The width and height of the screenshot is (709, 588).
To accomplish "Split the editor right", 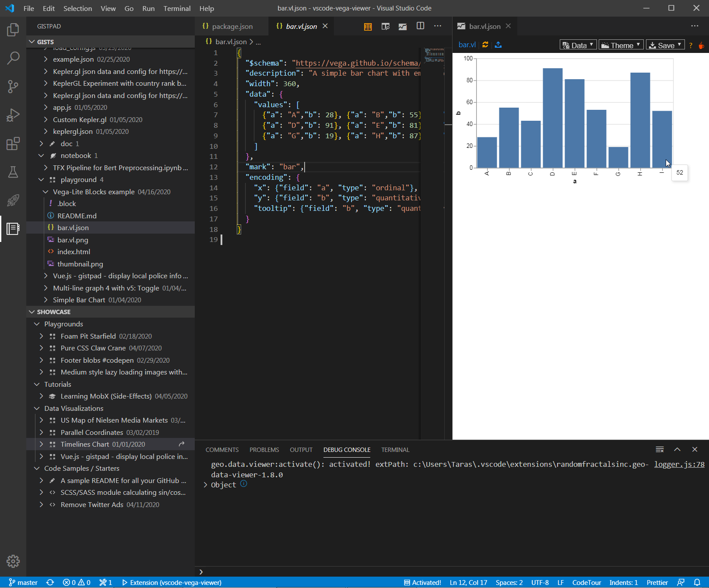I will (420, 26).
